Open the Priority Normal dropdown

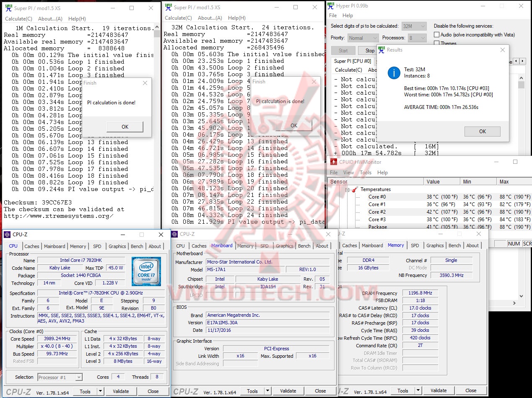(x=363, y=38)
